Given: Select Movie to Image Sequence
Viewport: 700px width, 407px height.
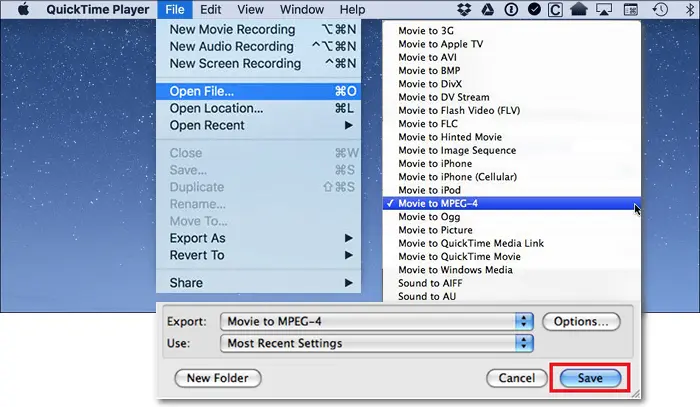Looking at the screenshot, I should pyautogui.click(x=512, y=150).
